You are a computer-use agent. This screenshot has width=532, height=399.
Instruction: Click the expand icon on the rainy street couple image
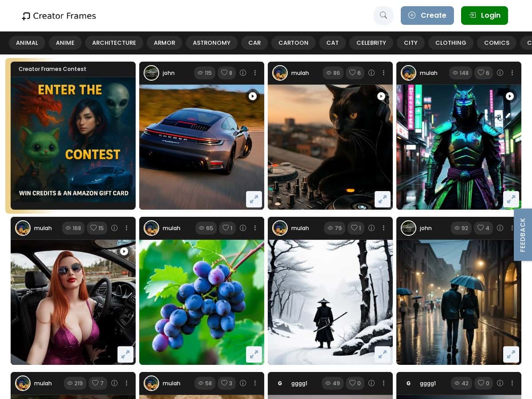[511, 354]
